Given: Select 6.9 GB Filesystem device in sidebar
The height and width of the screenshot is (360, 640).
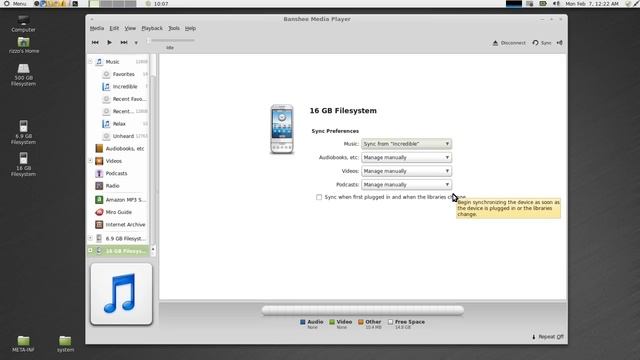Looking at the screenshot, I should [121, 238].
